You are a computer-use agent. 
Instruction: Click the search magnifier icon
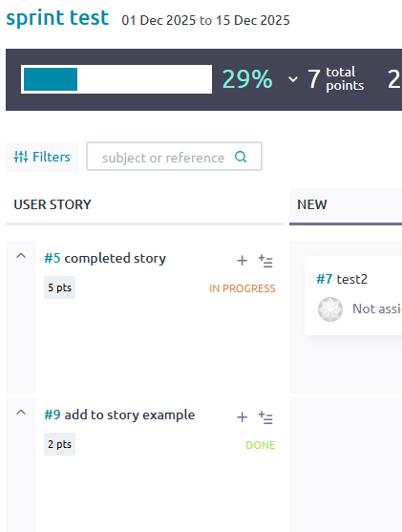[241, 157]
